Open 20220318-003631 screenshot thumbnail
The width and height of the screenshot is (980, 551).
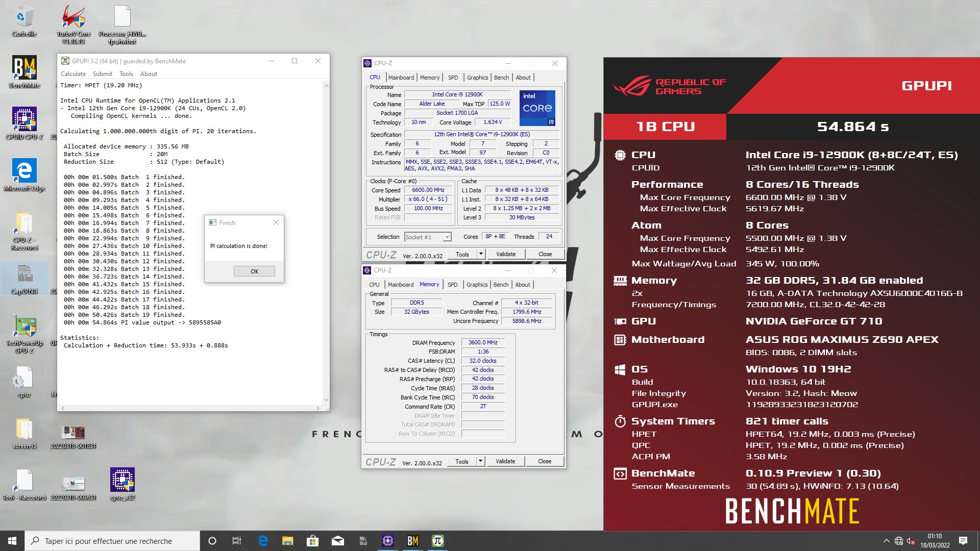(x=73, y=488)
